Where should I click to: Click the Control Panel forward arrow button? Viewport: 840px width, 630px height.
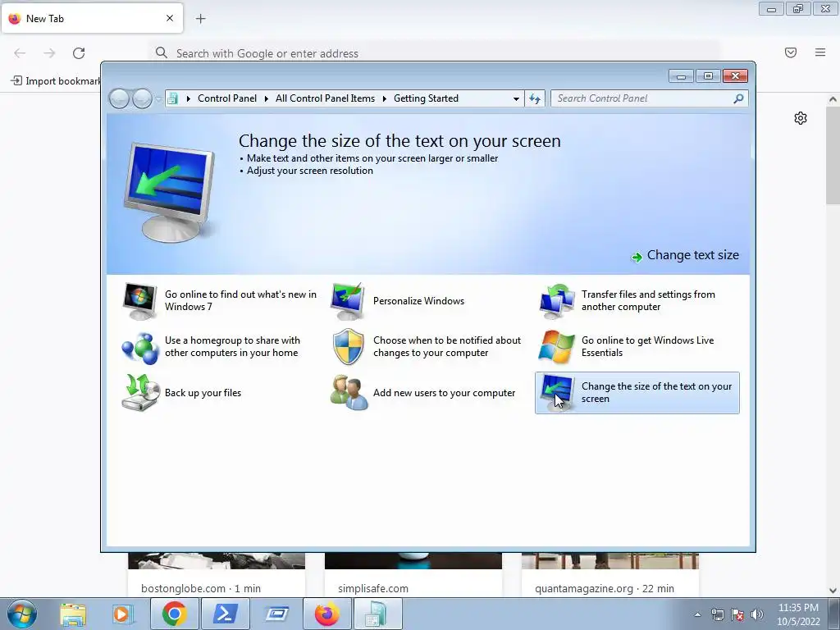pyautogui.click(x=142, y=98)
